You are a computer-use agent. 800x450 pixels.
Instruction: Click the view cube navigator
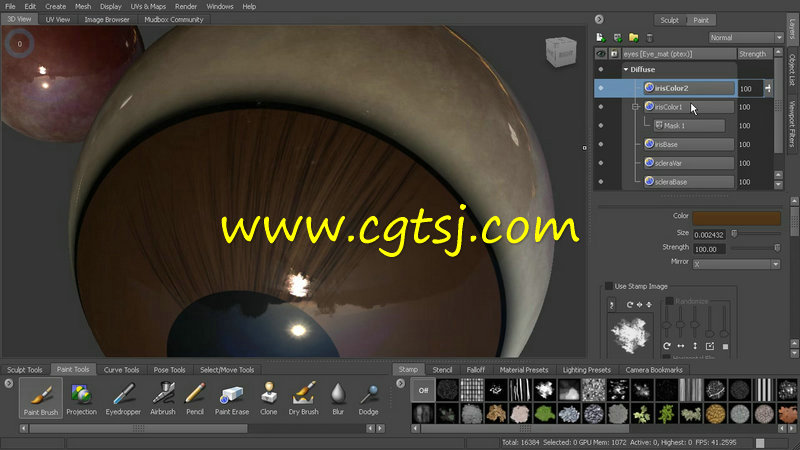pyautogui.click(x=561, y=51)
